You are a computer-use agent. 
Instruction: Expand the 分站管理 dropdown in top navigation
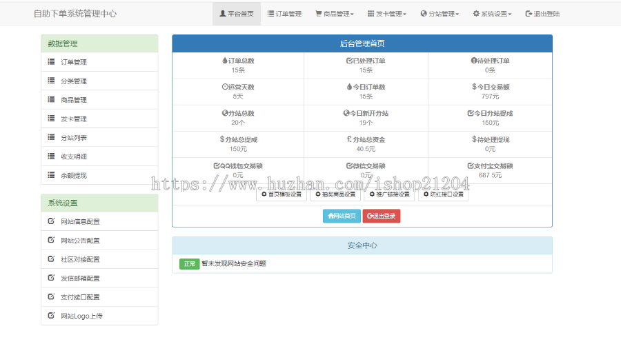point(440,14)
